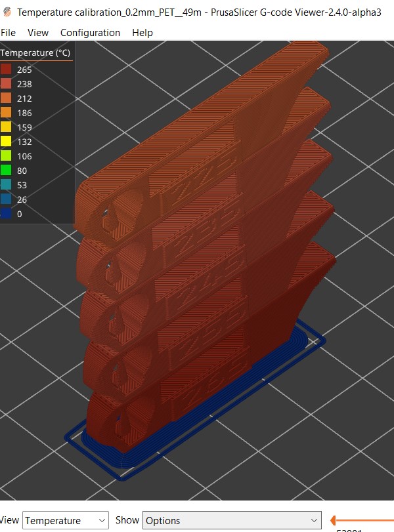Screen dimensions: 394x532
Task: Click the 186 °C legend color swatch
Action: click(6, 113)
